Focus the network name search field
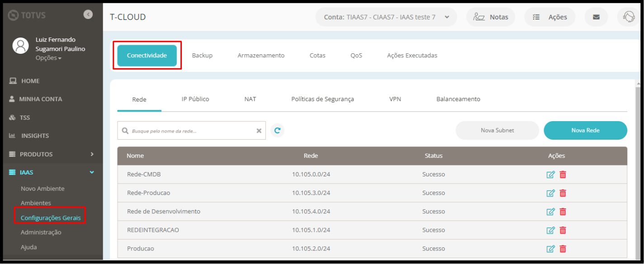This screenshot has height=264, width=644. coord(191,131)
